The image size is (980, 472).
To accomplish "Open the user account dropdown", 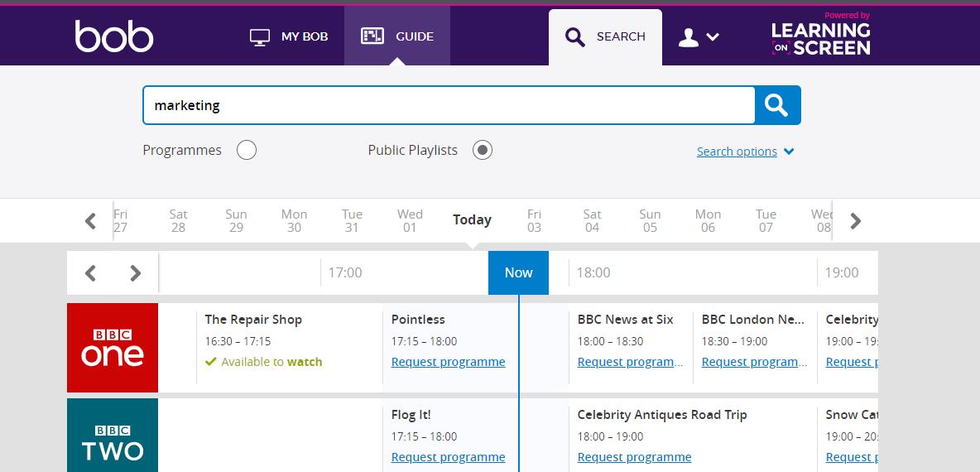I will point(699,37).
